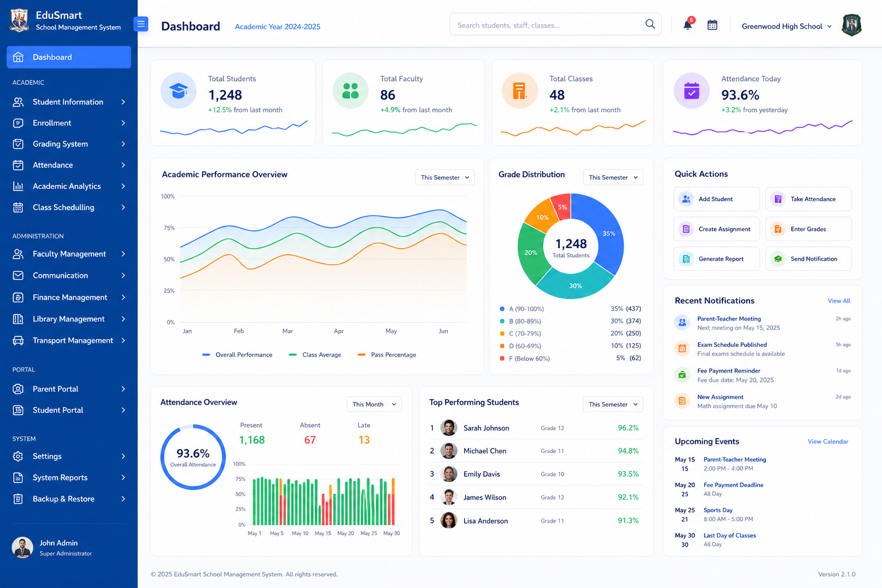Open the Greenwood High School selector
Screen dimensions: 882x588
[787, 26]
